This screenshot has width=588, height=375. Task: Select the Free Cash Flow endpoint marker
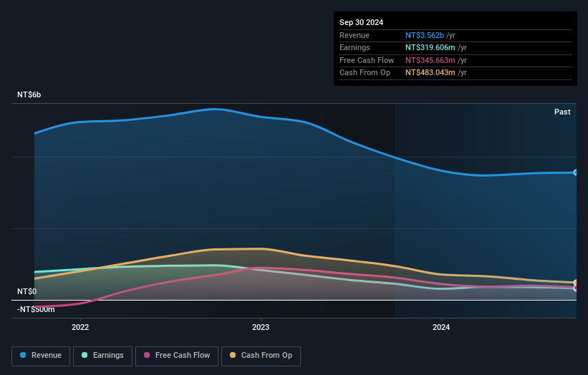[576, 288]
